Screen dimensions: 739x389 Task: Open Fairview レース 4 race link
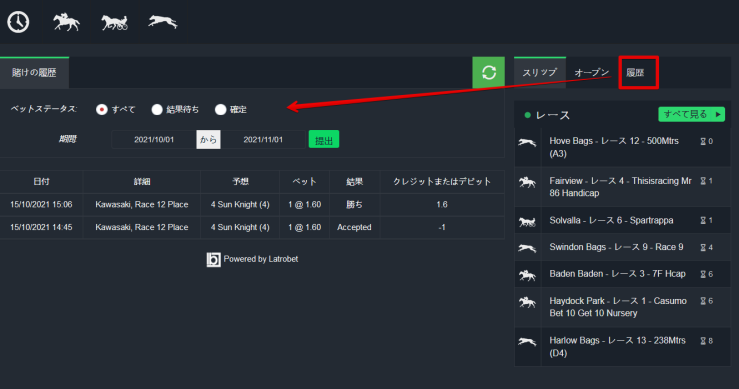[620, 187]
